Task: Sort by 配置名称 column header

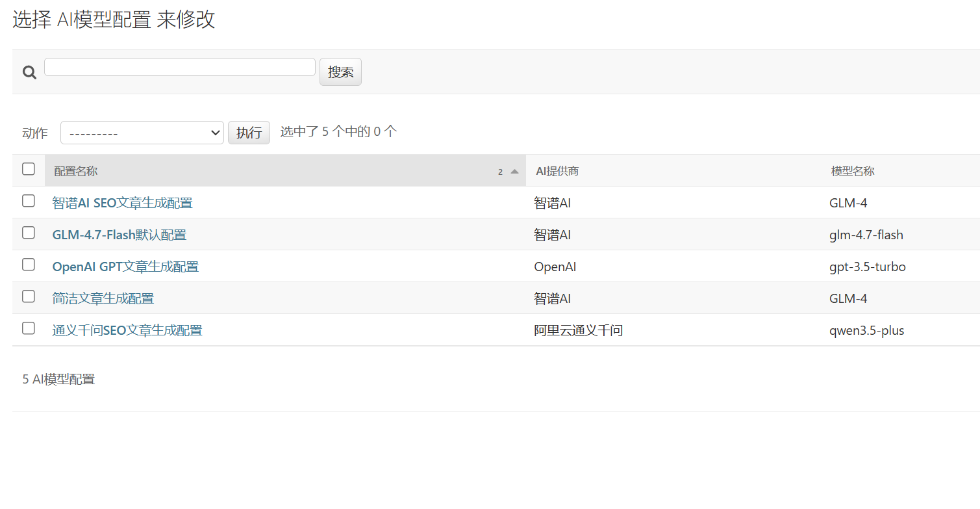Action: (76, 171)
